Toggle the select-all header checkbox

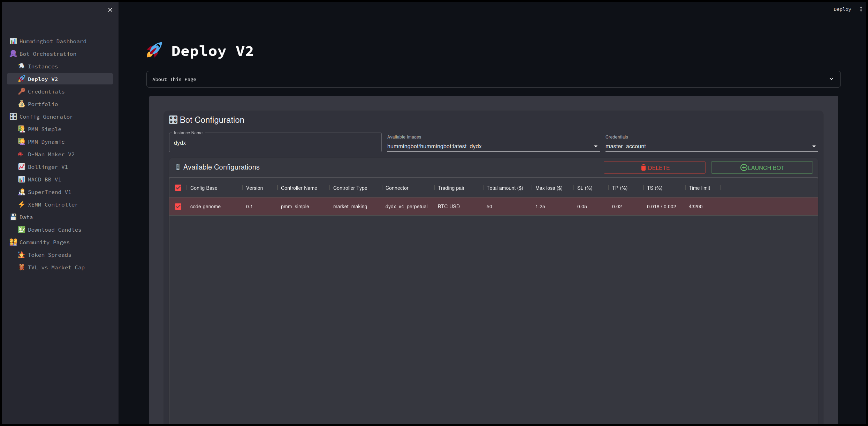click(x=178, y=188)
